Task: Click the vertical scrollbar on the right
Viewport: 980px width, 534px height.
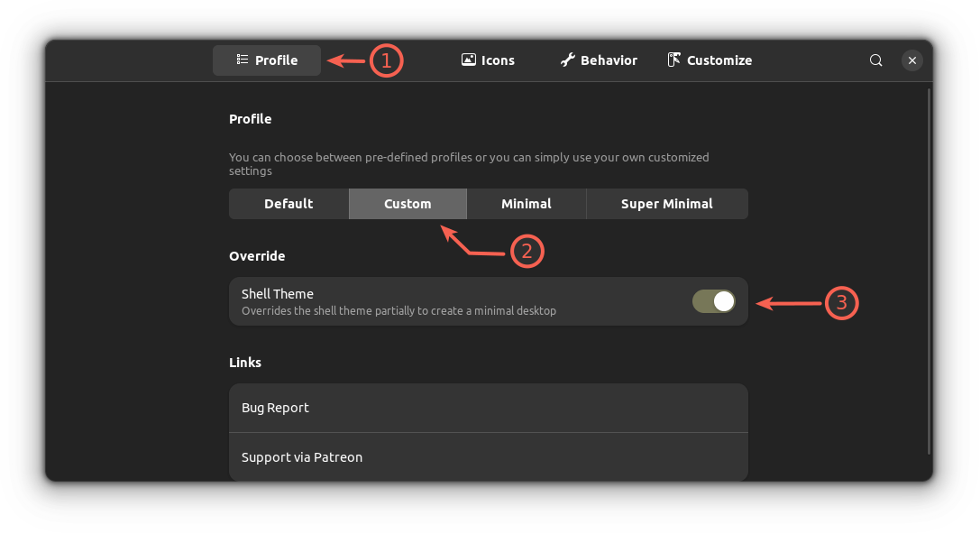Action: (930, 272)
